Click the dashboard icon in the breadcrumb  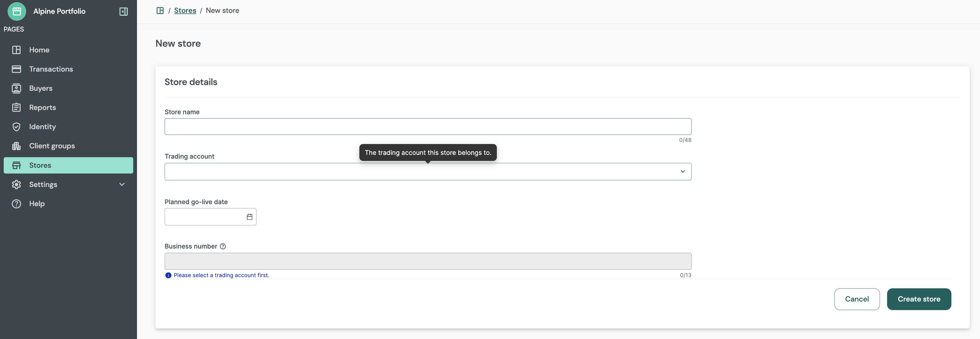(x=160, y=10)
